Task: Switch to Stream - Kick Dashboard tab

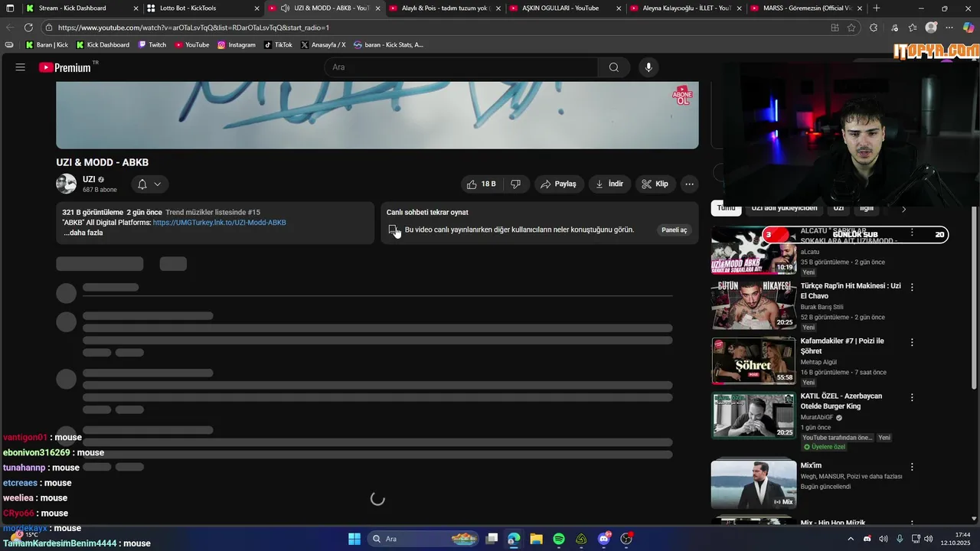Action: pyautogui.click(x=83, y=8)
